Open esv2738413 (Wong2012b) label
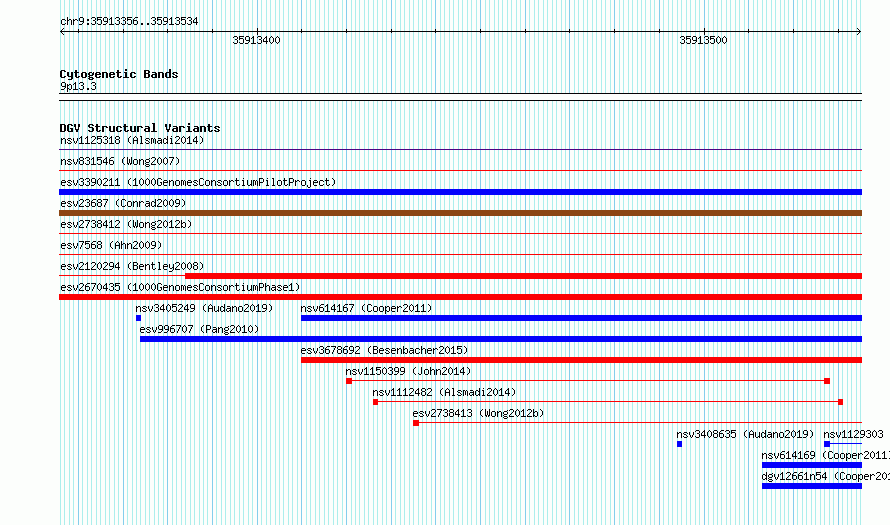 click(x=478, y=413)
